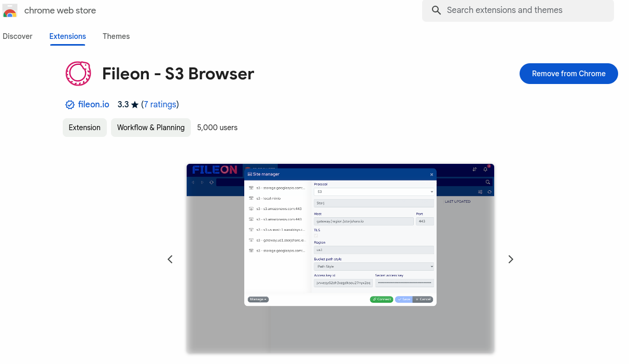Viewport: 629px width, 364px height.
Task: Click the search magnifier inside the Fileon app
Action: 487,182
